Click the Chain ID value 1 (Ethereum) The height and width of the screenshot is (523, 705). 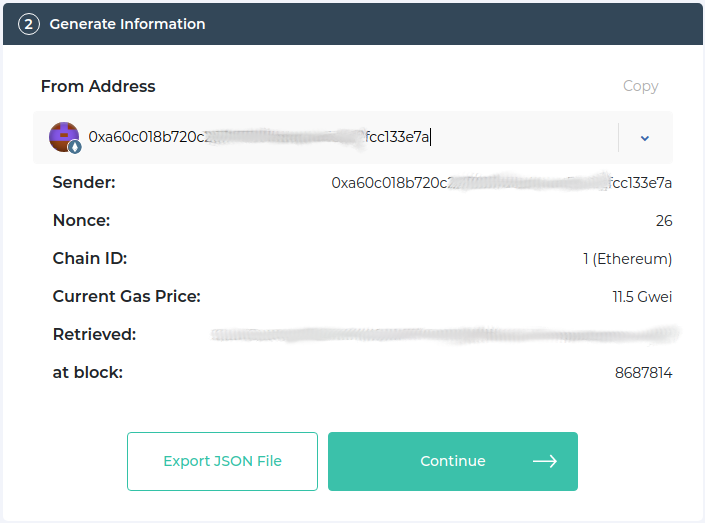coord(627,259)
